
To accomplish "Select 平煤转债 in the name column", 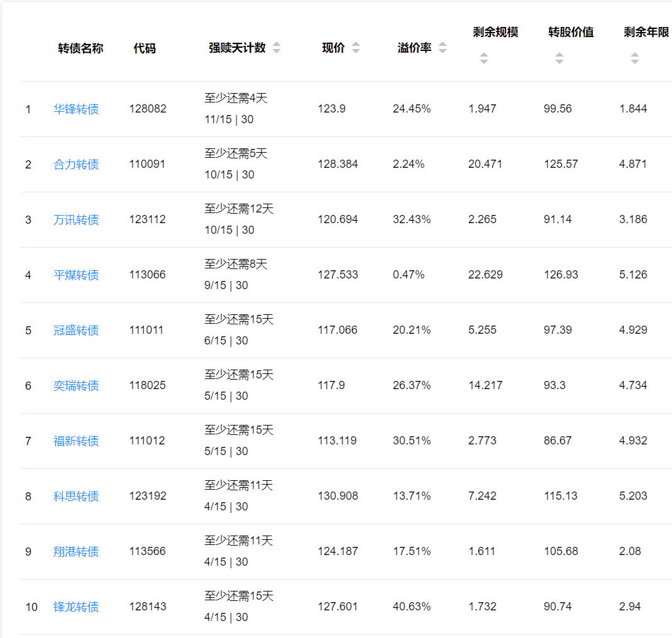I will pyautogui.click(x=76, y=275).
